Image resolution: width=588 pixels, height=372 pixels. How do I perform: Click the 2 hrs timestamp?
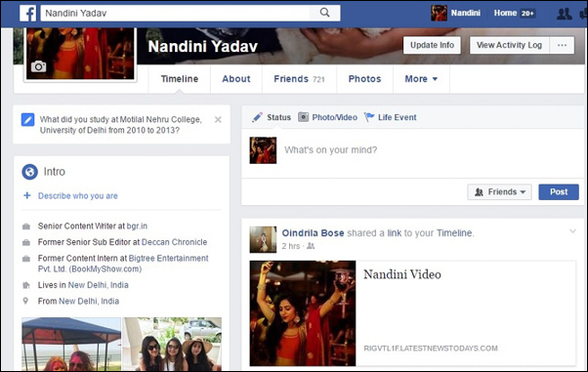click(x=291, y=246)
